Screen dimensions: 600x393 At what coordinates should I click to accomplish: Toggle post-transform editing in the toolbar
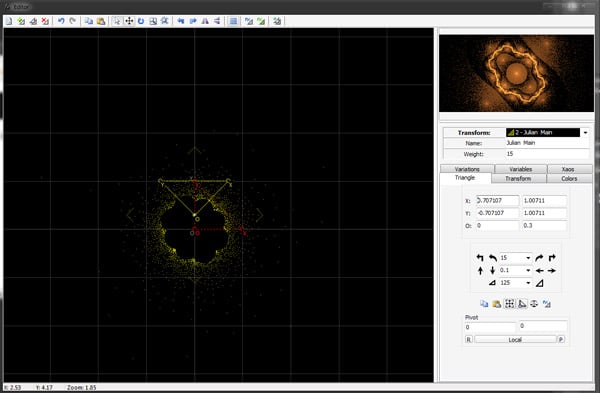click(x=249, y=21)
